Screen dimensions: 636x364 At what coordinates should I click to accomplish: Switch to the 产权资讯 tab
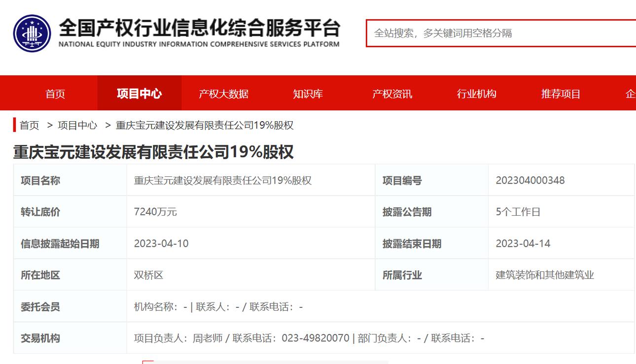pos(392,94)
